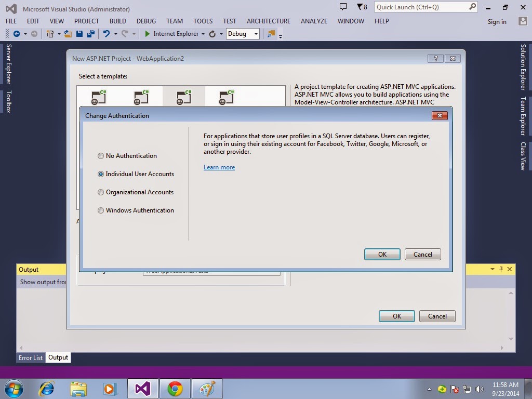Click OK in Change Authentication dialog
532x399 pixels.
coord(382,255)
